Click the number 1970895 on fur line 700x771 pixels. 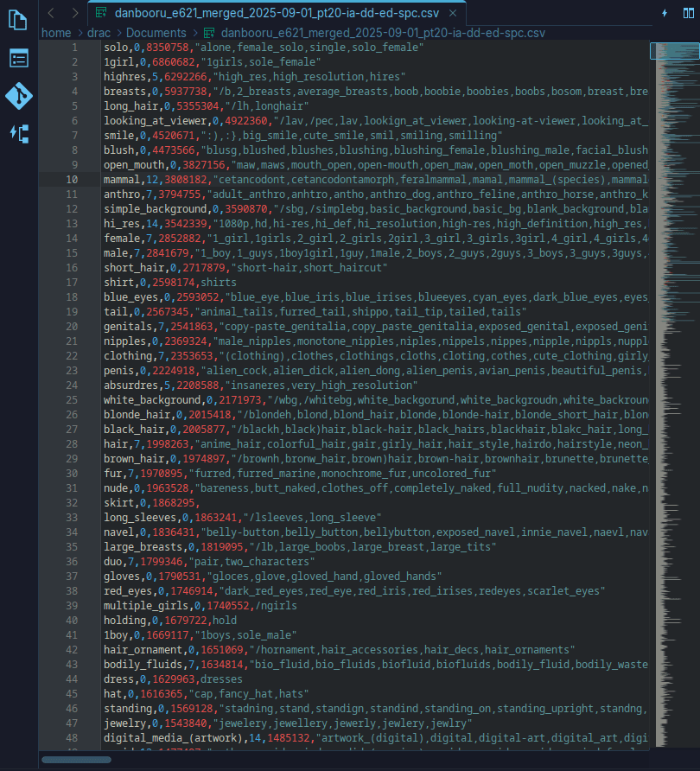tap(162, 474)
